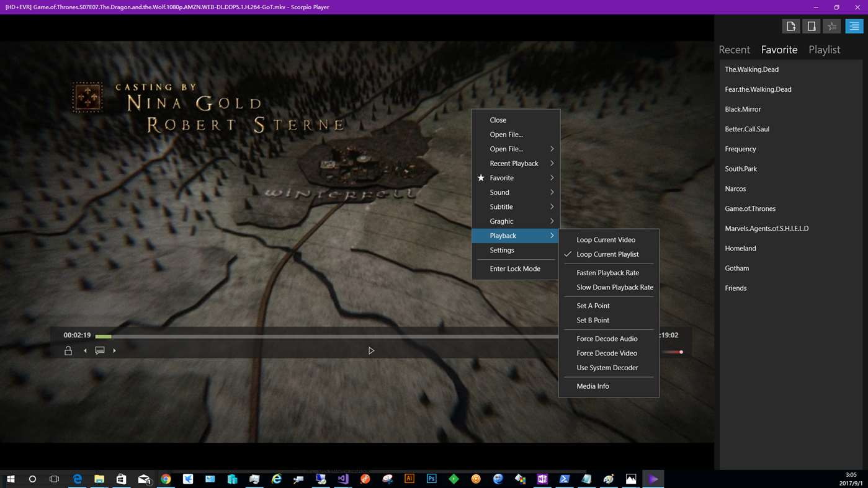The image size is (868, 488).
Task: Choose Close in the context menu
Action: coord(516,120)
